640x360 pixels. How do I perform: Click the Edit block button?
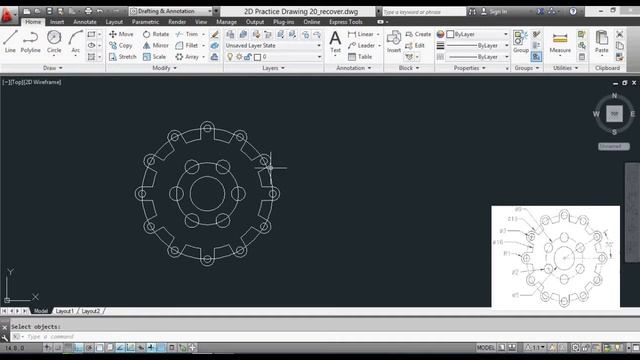[416, 46]
